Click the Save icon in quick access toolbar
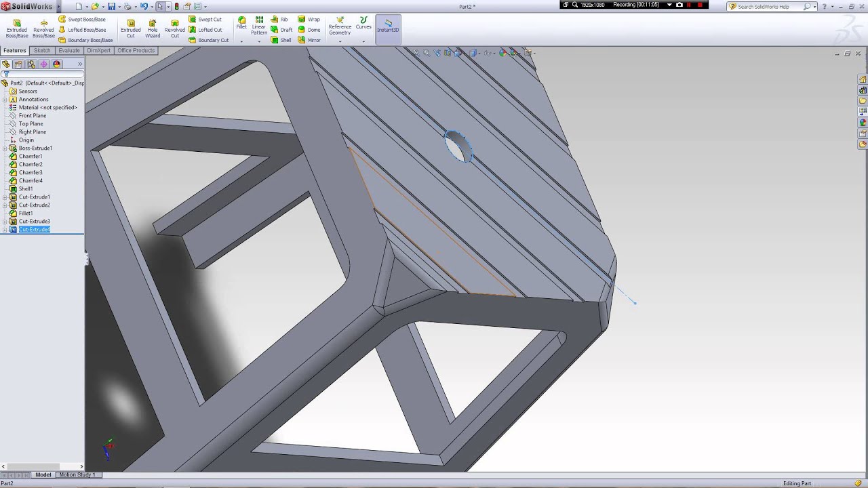Screen dimensions: 868x488 coord(111,6)
